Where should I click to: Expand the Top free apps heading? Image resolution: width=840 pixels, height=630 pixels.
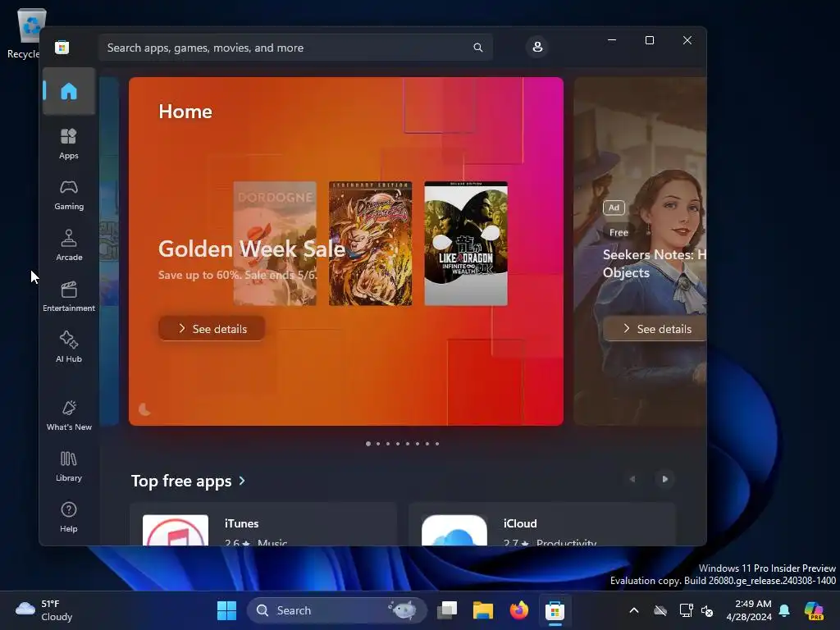pos(188,481)
